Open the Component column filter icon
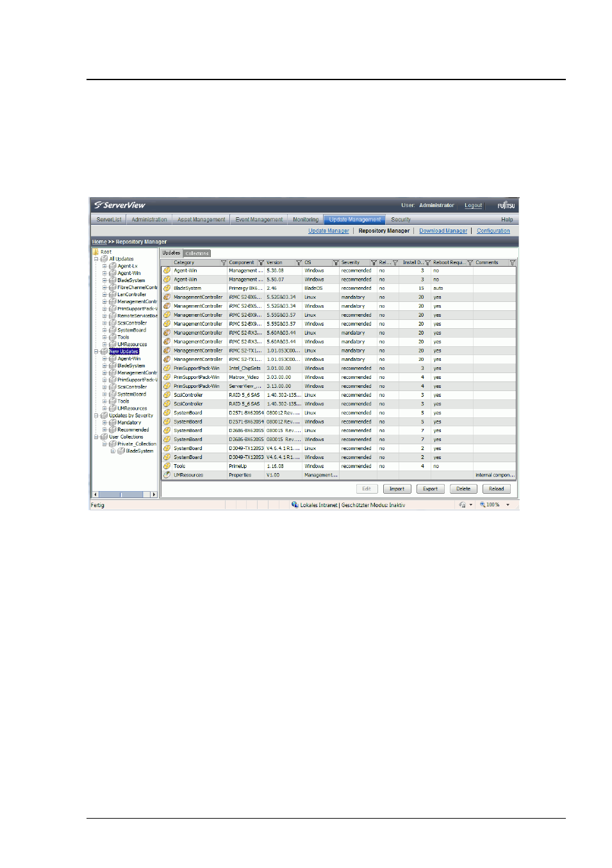The width and height of the screenshot is (612, 868). click(261, 263)
